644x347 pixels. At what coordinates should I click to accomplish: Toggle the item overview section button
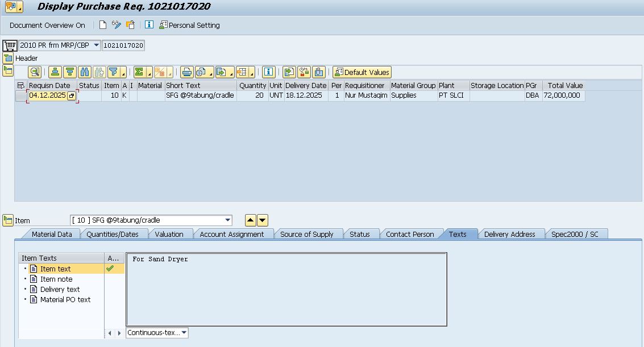point(8,70)
